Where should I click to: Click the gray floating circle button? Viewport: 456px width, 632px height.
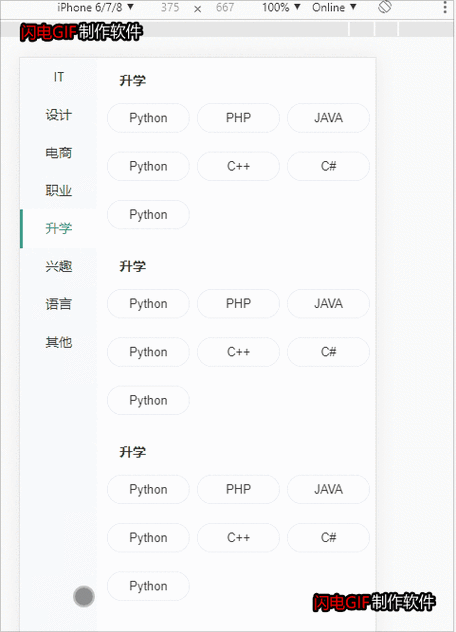[84, 596]
